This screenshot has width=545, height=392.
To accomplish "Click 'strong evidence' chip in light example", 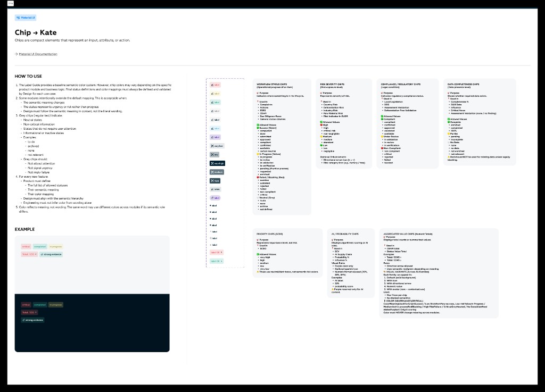I will pos(51,254).
